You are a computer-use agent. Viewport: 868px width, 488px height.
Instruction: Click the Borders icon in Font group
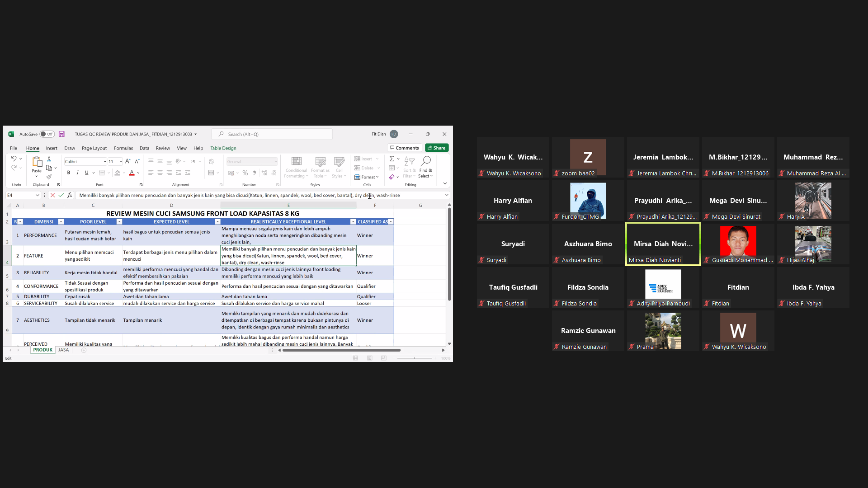[x=102, y=173]
